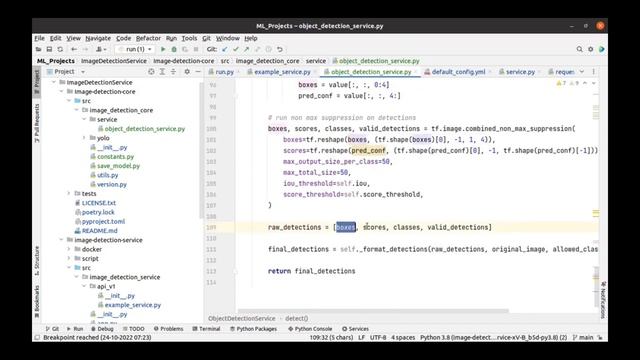Image resolution: width=640 pixels, height=360 pixels.
Task: Open Search Everywhere magnifier icon
Action: point(579,49)
